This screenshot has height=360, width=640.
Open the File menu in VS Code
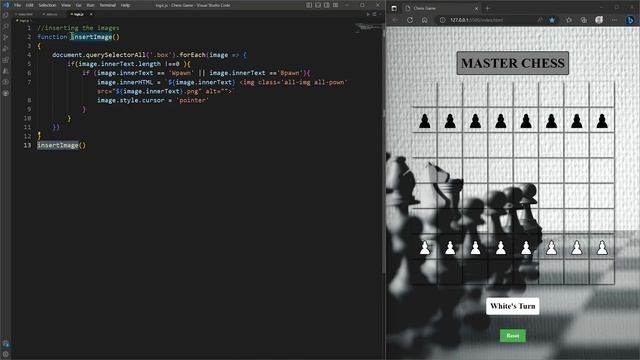pyautogui.click(x=18, y=5)
